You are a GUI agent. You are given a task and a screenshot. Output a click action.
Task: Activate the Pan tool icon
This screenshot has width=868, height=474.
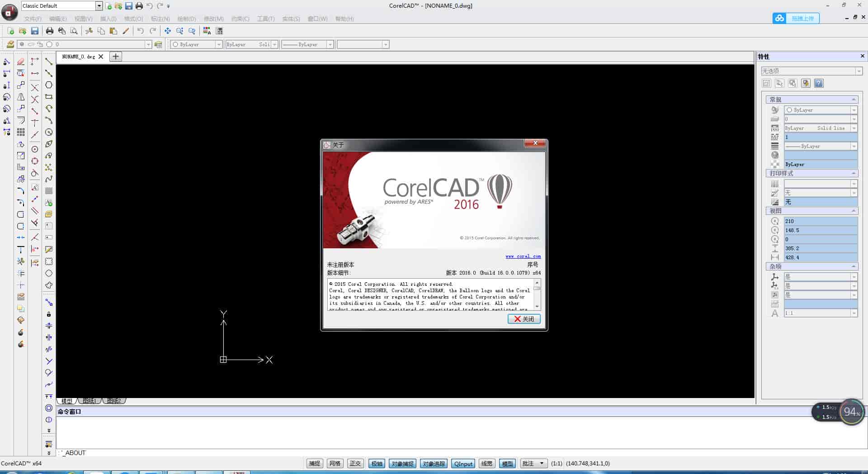(167, 31)
